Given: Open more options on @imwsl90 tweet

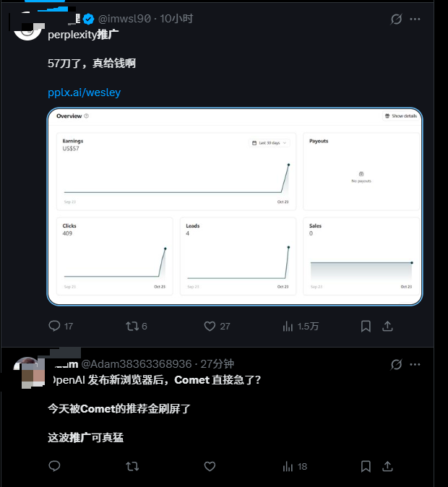Looking at the screenshot, I should (x=415, y=19).
